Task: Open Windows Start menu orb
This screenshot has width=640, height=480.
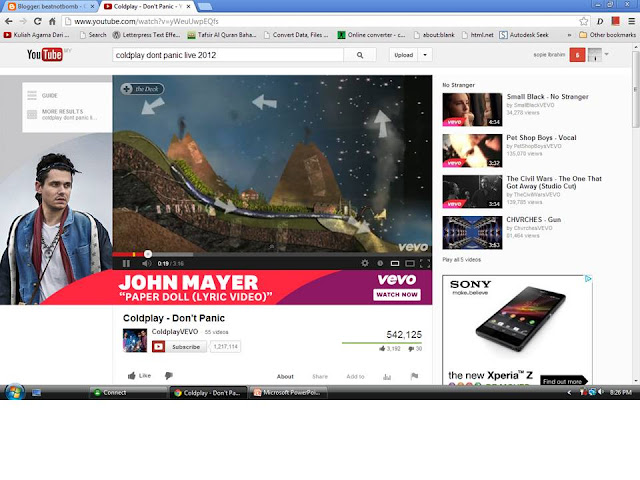Action: click(15, 392)
